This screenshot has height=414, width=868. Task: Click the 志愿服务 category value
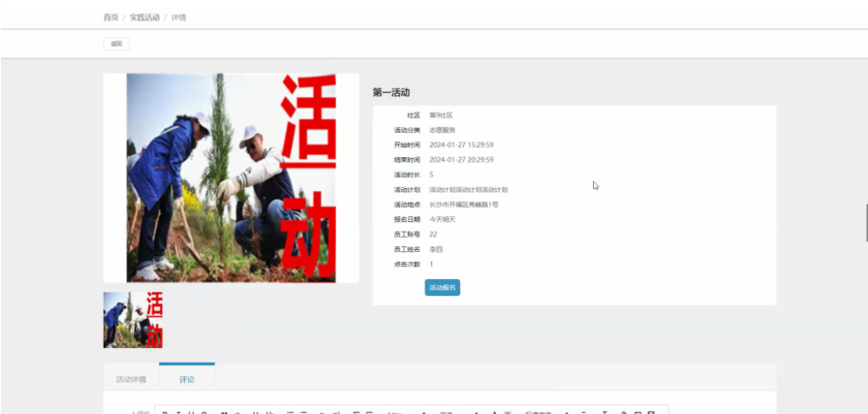[x=443, y=130]
